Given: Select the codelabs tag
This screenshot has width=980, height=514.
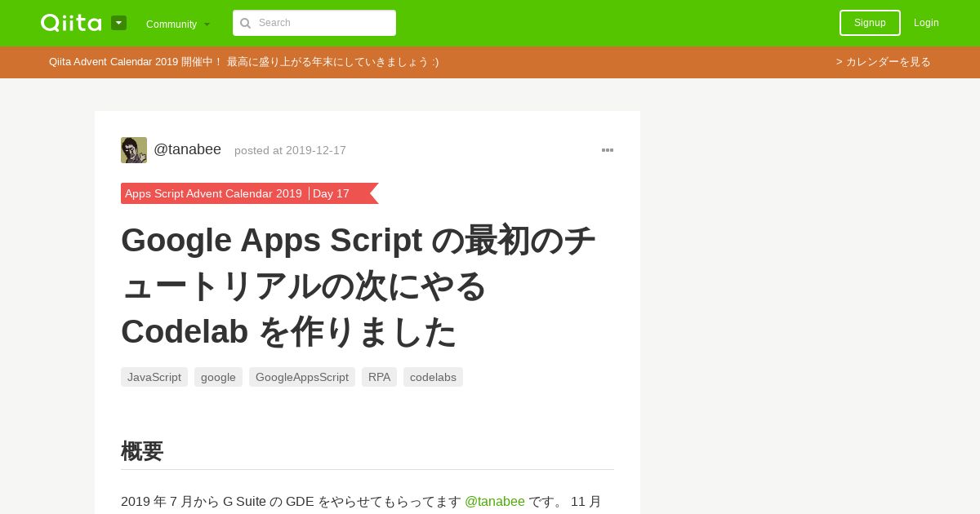Looking at the screenshot, I should tap(433, 377).
